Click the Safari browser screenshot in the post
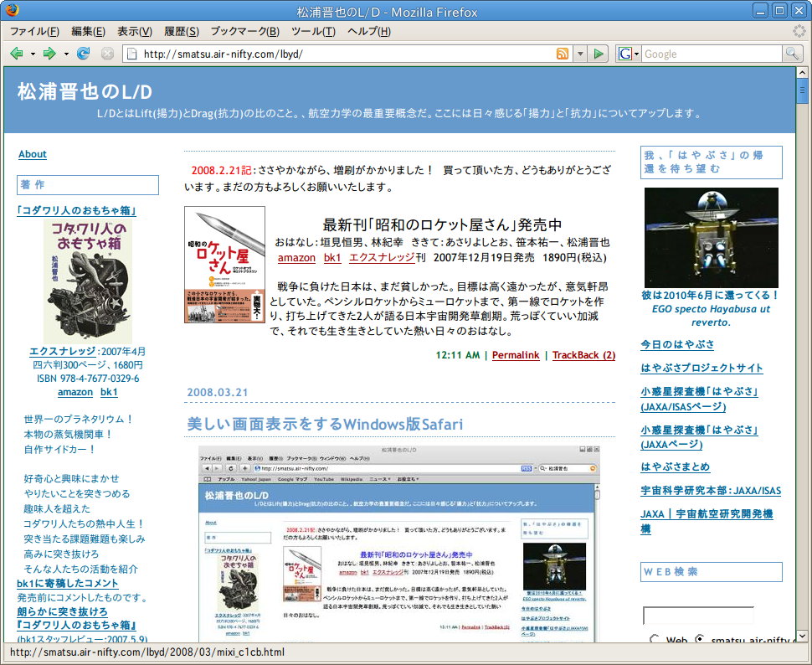The image size is (812, 665). click(x=399, y=544)
